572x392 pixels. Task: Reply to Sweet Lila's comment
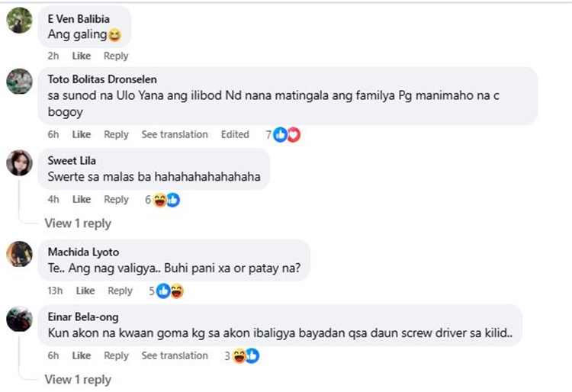[x=116, y=200]
